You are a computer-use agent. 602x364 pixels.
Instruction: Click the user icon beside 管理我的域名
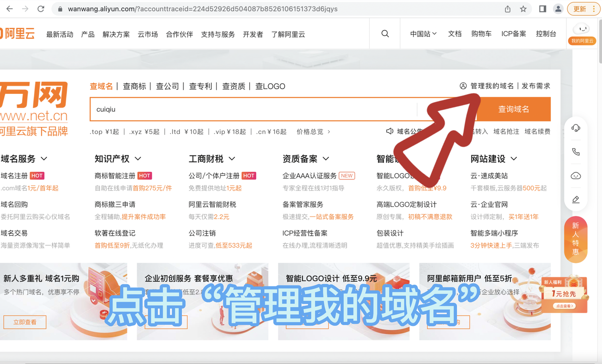pyautogui.click(x=463, y=86)
